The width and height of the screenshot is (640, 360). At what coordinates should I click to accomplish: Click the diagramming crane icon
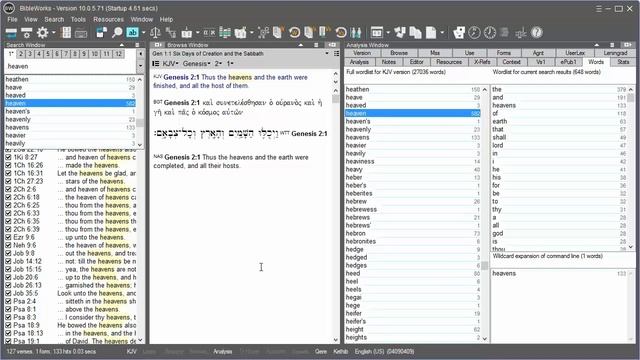(x=521, y=33)
